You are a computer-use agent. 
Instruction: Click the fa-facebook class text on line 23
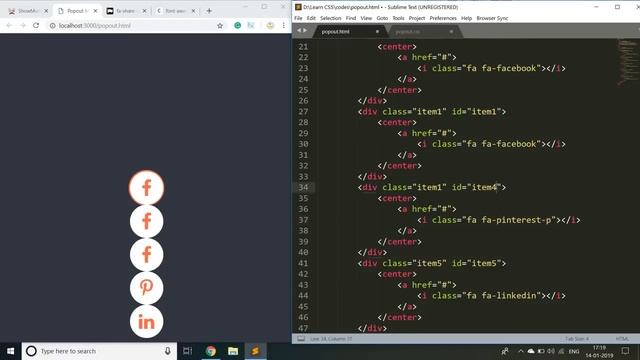click(509, 68)
